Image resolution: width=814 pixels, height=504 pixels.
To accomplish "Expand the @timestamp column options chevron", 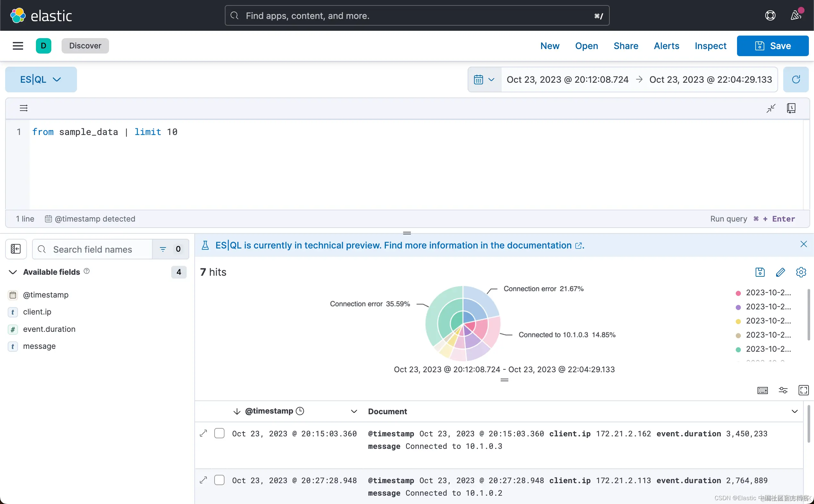I will point(354,411).
